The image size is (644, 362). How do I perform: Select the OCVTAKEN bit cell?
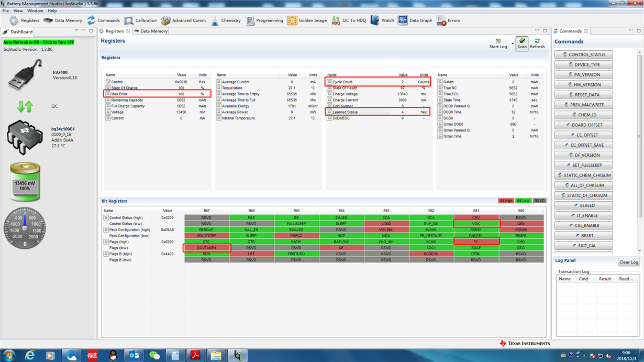click(206, 248)
